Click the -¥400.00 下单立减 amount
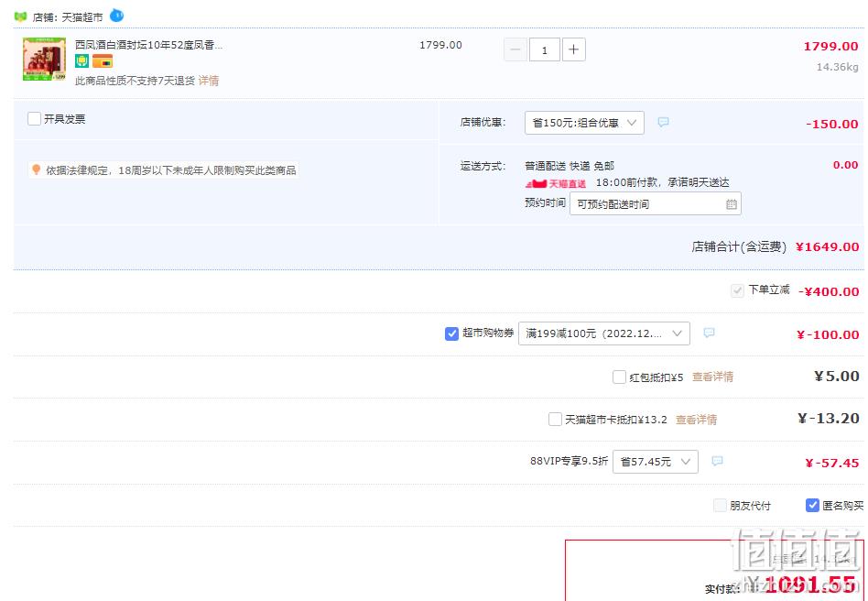Screen dimensions: 868x601 point(829,292)
